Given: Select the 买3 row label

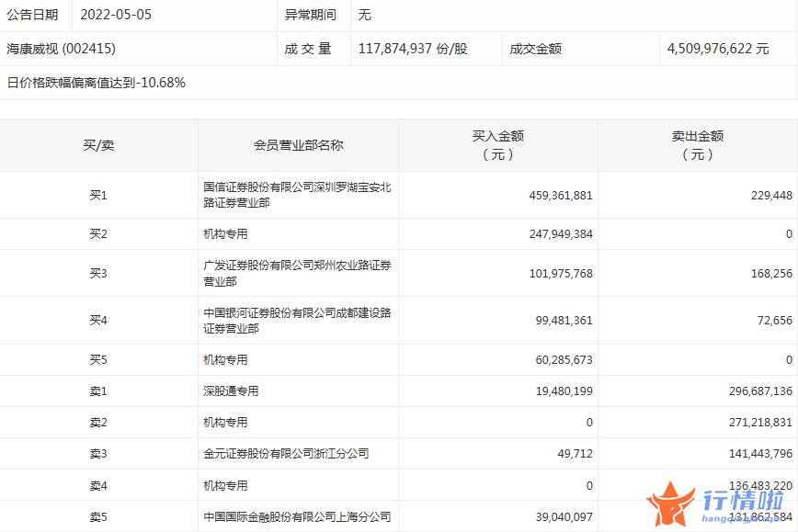Looking at the screenshot, I should point(98,273).
